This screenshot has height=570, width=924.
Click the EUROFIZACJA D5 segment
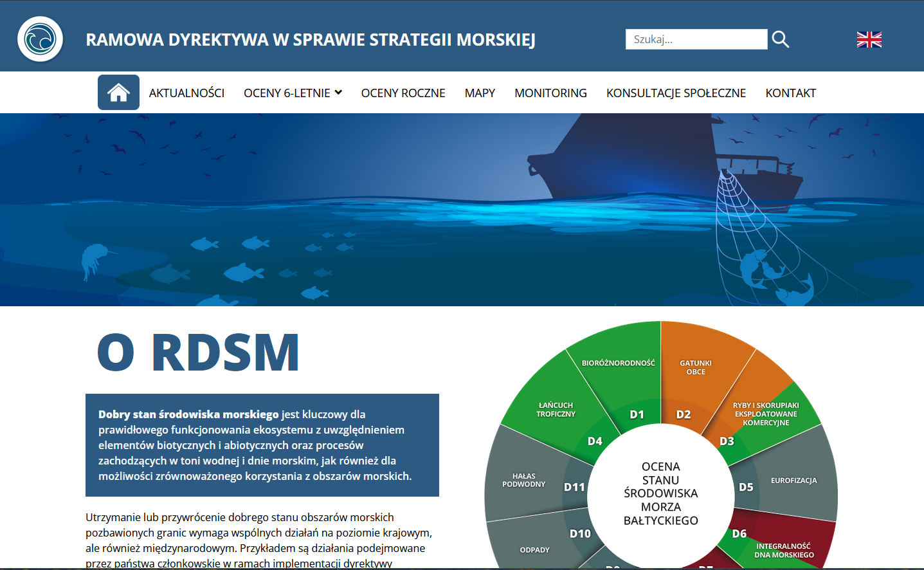[792, 479]
